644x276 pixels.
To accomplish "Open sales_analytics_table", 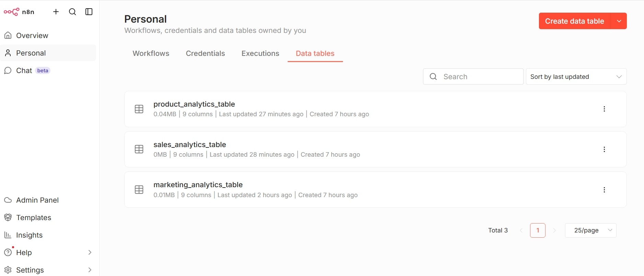I will 375,149.
